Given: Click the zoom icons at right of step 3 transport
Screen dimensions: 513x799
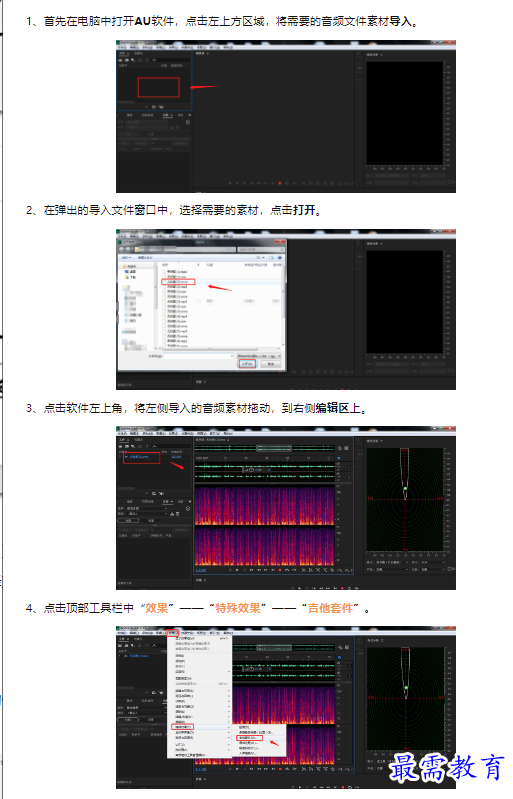Looking at the screenshot, I should [x=326, y=570].
